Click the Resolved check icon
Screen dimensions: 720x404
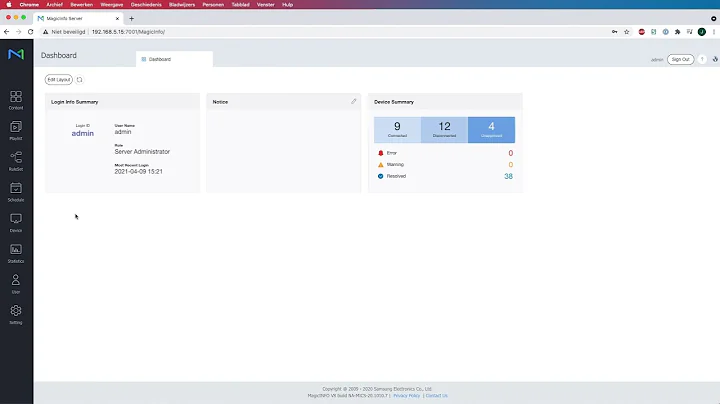pos(380,176)
